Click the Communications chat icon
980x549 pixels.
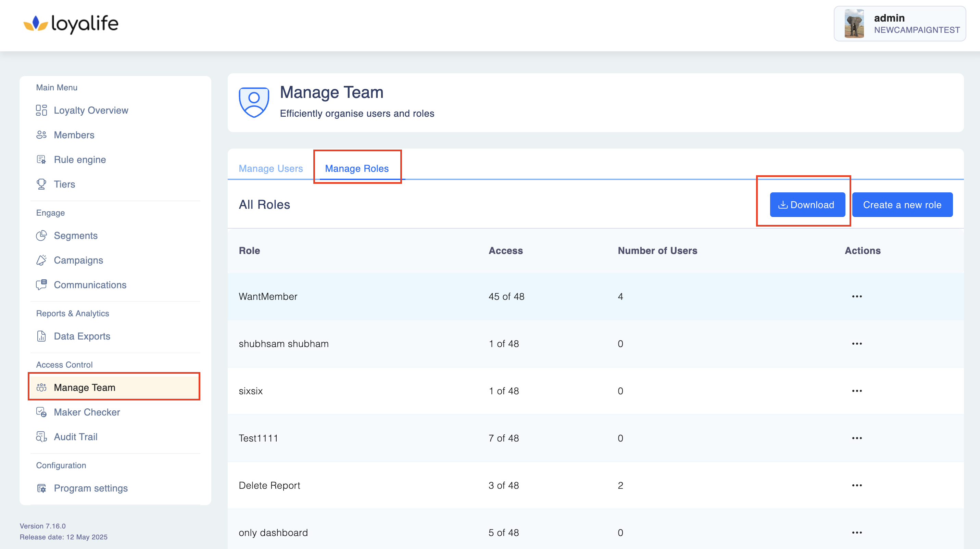[x=41, y=285]
